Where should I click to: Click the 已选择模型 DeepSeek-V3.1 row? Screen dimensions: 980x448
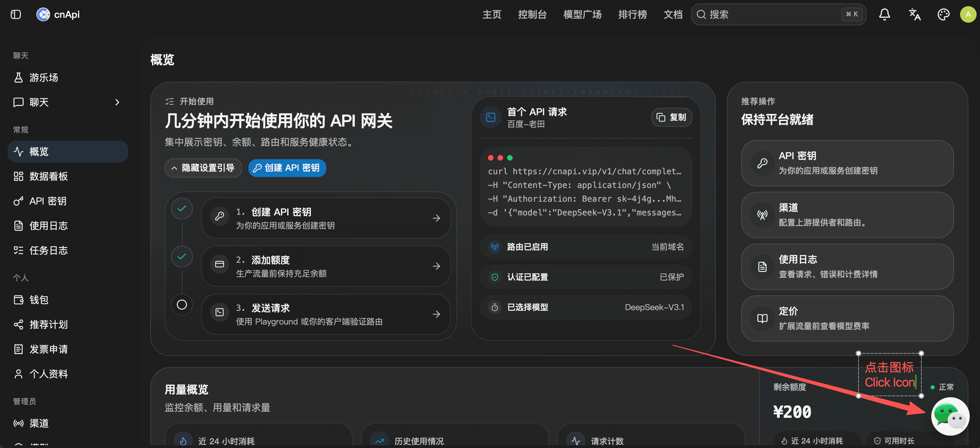point(585,307)
